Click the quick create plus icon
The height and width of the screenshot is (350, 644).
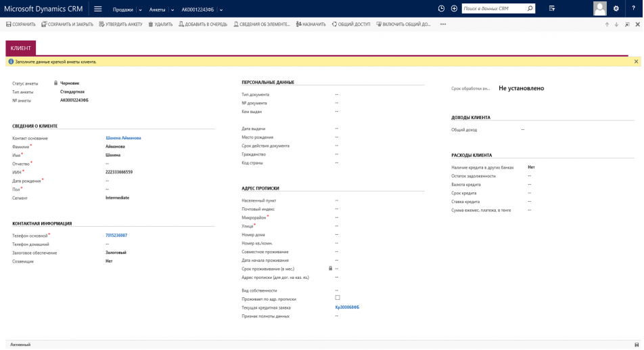click(x=454, y=9)
